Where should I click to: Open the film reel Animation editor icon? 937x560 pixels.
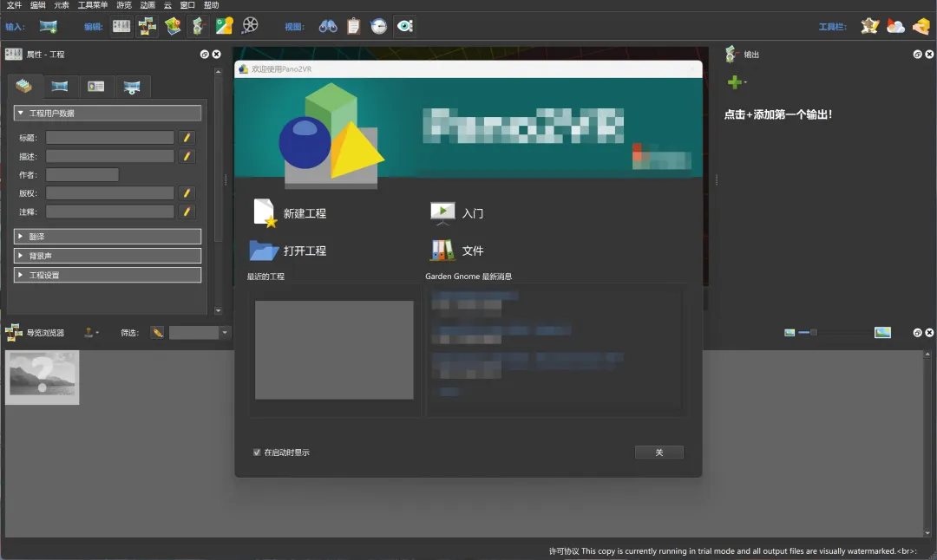[250, 26]
